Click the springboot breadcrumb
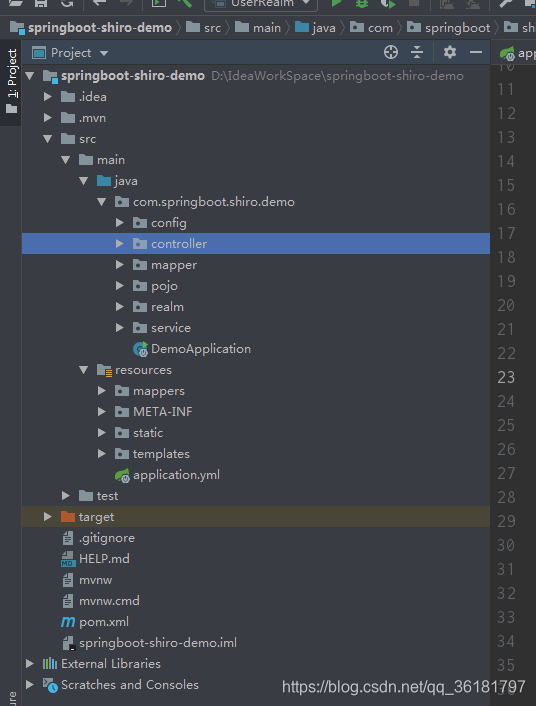 (x=449, y=28)
